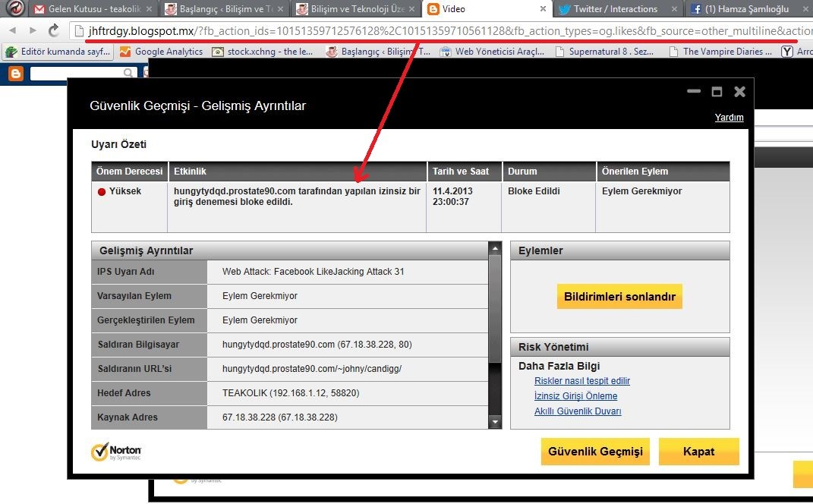This screenshot has width=813, height=504.
Task: Click the jhftrdgy.blogspot.mx address bar
Action: (x=441, y=31)
